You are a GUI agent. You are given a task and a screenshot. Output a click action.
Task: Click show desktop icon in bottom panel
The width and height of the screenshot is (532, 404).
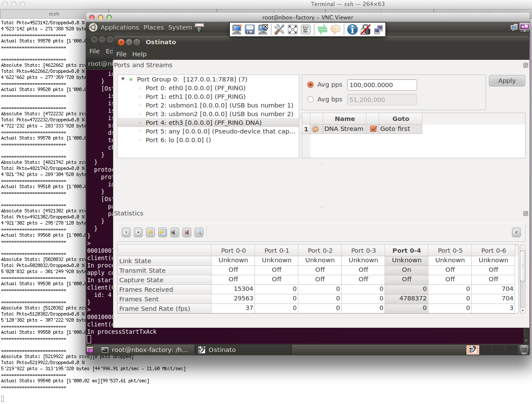point(90,350)
